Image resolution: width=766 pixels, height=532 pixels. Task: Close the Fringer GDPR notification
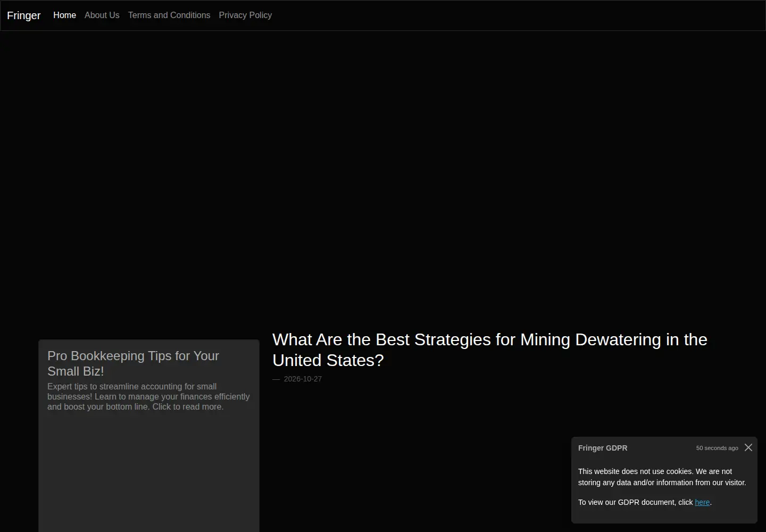(x=748, y=447)
